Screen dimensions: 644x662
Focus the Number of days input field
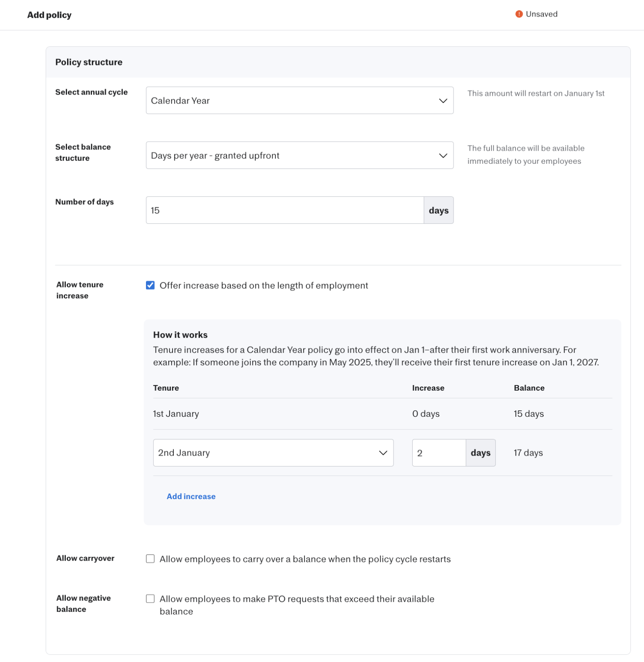284,210
